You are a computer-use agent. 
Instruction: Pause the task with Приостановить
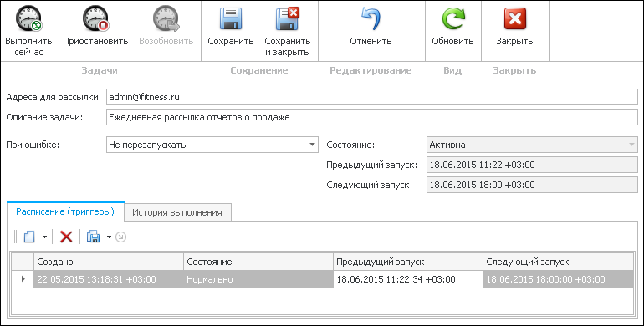95,25
